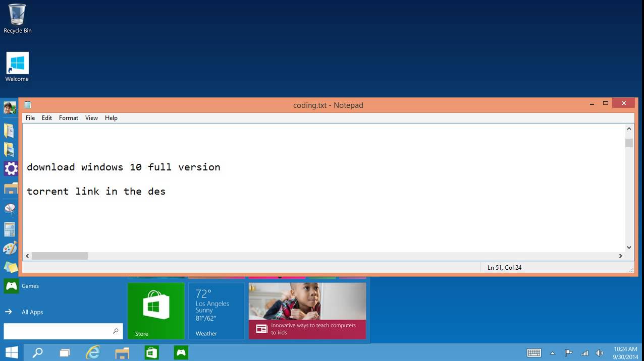
Task: Click the 'coding.txt - Notepad' title text
Action: tap(328, 105)
